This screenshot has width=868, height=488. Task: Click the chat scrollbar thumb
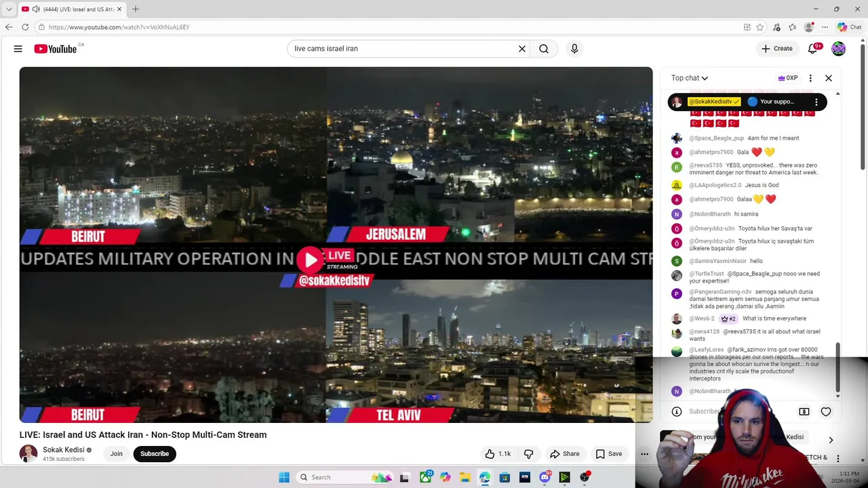[x=838, y=366]
